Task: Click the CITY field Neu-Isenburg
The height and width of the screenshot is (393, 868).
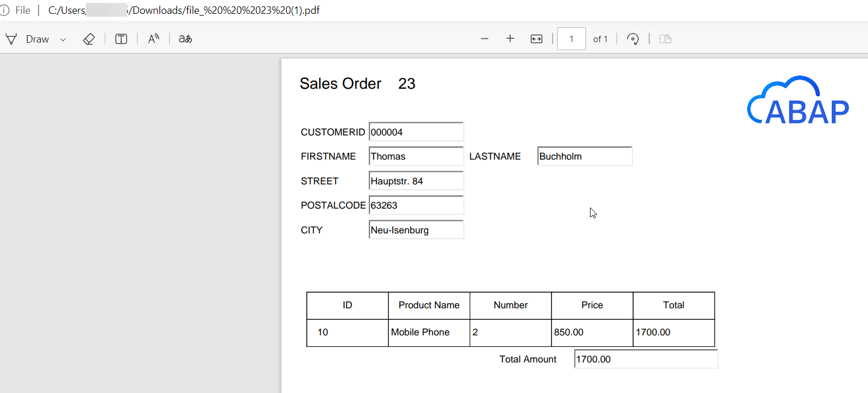Action: [416, 230]
